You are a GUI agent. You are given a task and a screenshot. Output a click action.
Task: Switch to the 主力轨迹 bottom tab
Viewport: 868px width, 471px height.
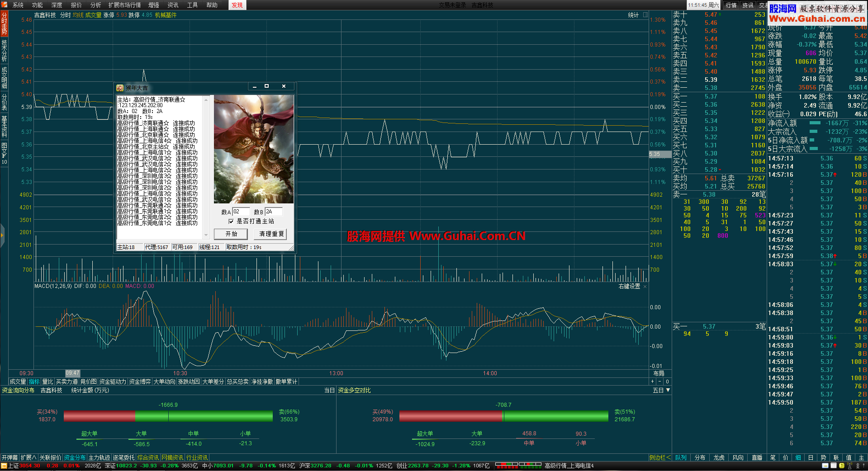[100, 457]
